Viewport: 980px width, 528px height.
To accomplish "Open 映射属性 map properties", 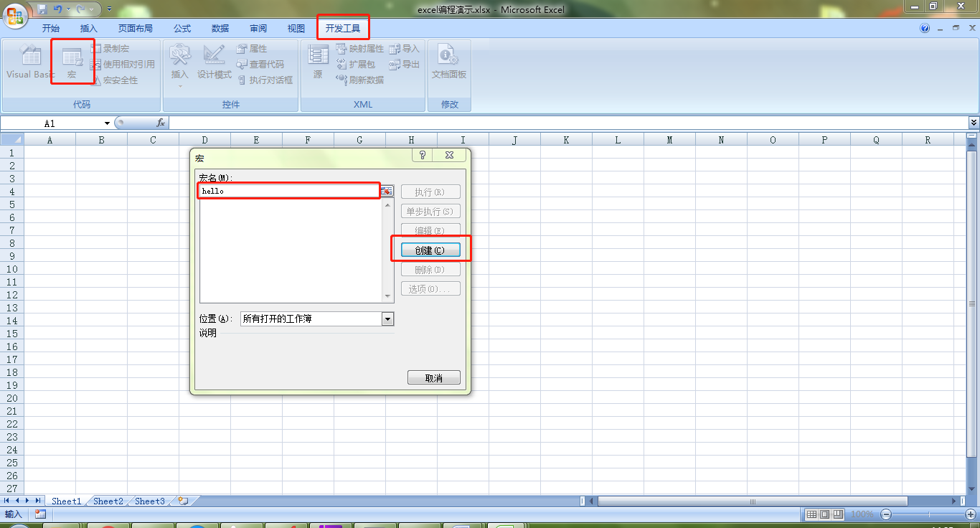I will [x=360, y=49].
